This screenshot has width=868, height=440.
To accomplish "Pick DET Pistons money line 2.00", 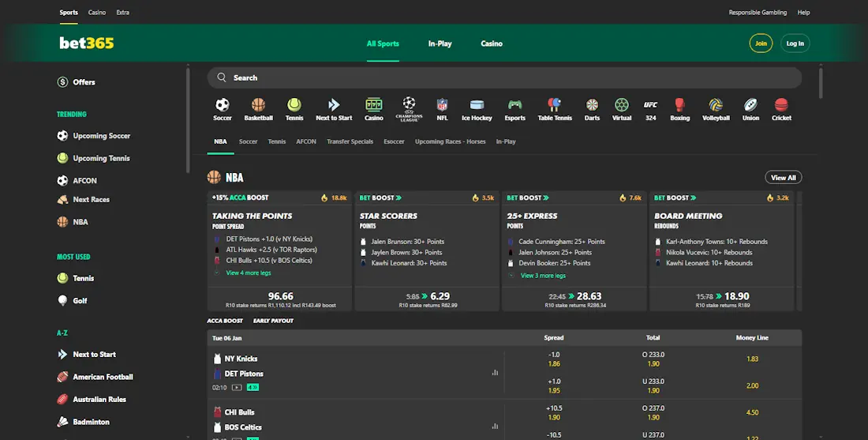I will coord(752,385).
